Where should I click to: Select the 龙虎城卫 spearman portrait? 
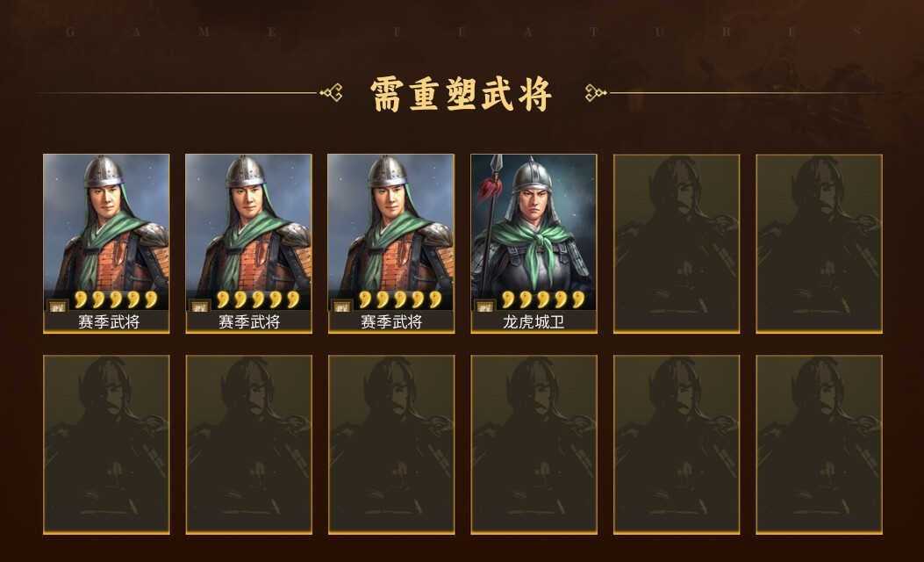tap(534, 233)
